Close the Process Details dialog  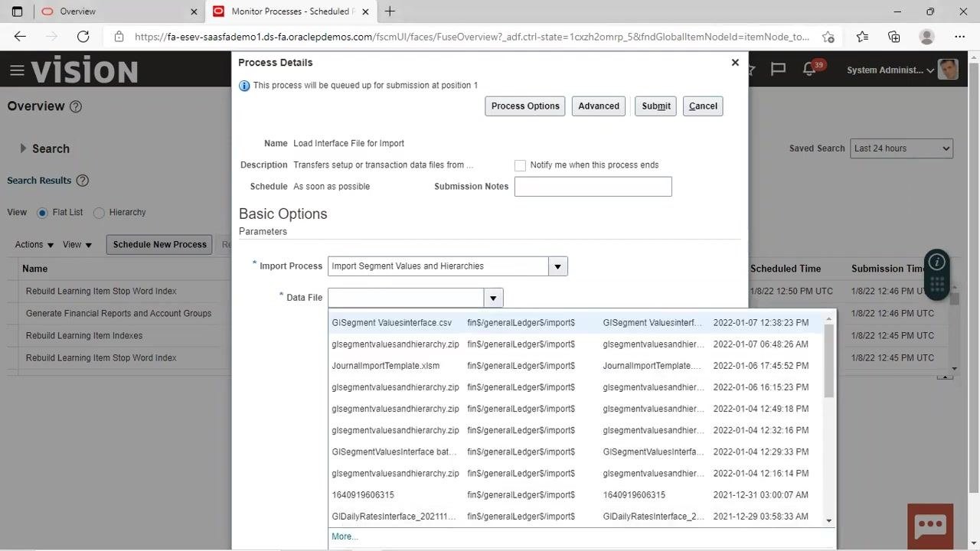(x=735, y=62)
